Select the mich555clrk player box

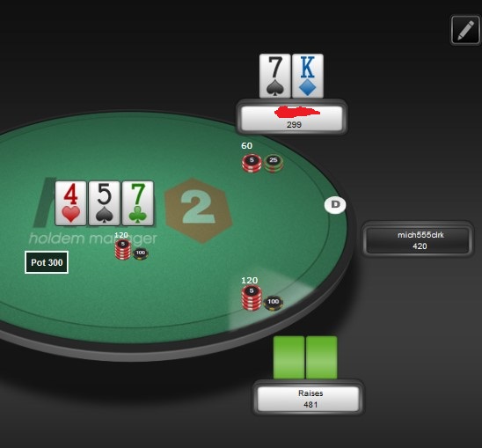(x=419, y=240)
